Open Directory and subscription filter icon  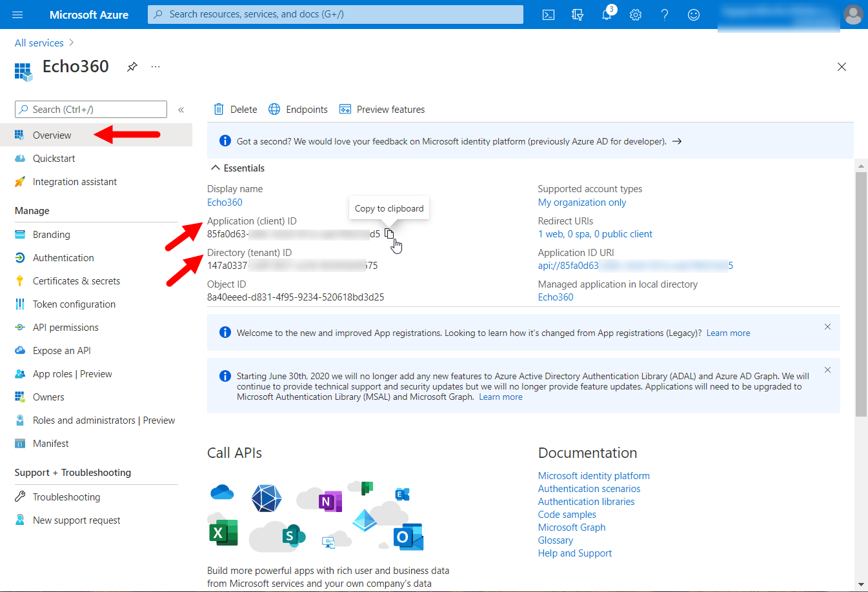(578, 15)
